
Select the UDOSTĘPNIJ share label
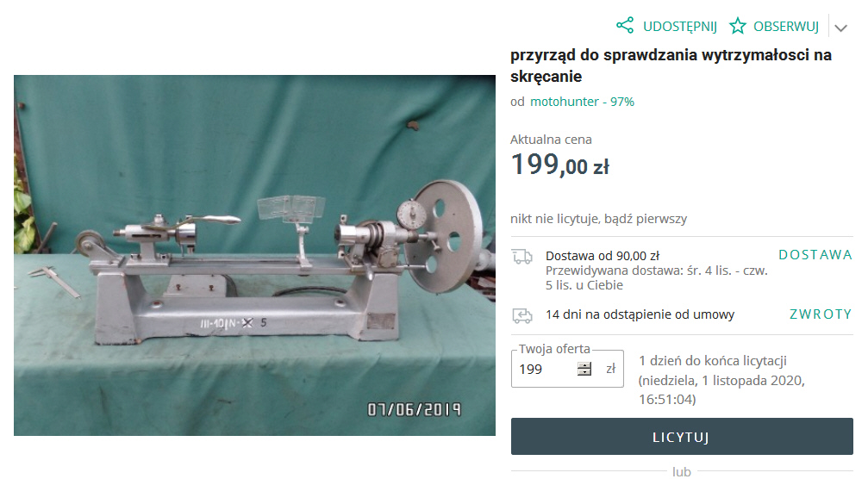pos(680,27)
